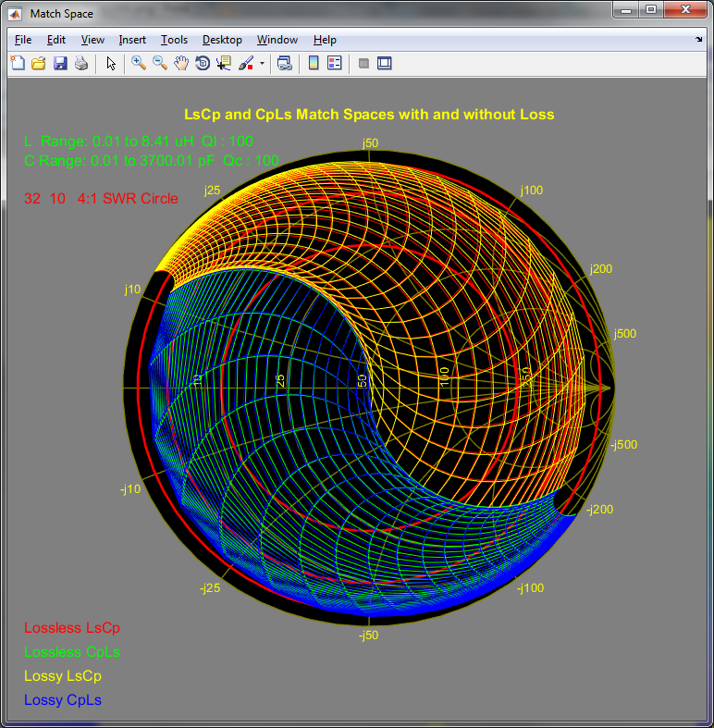Click the '32 10 4:1 SWR Circle' label
The width and height of the screenshot is (714, 728).
click(x=101, y=199)
